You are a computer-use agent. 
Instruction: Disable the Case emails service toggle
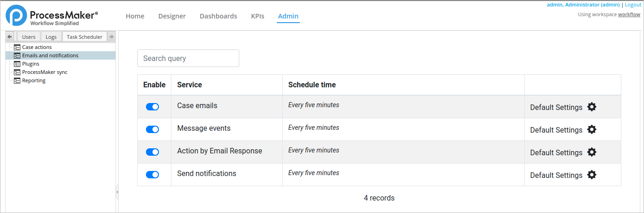[x=152, y=107]
